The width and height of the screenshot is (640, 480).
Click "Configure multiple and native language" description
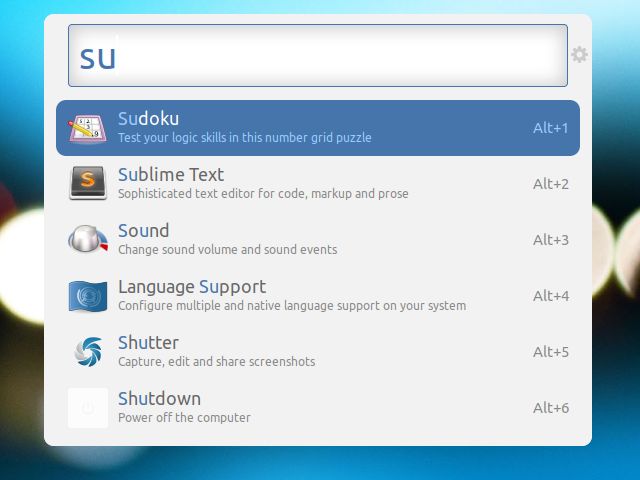(x=292, y=306)
